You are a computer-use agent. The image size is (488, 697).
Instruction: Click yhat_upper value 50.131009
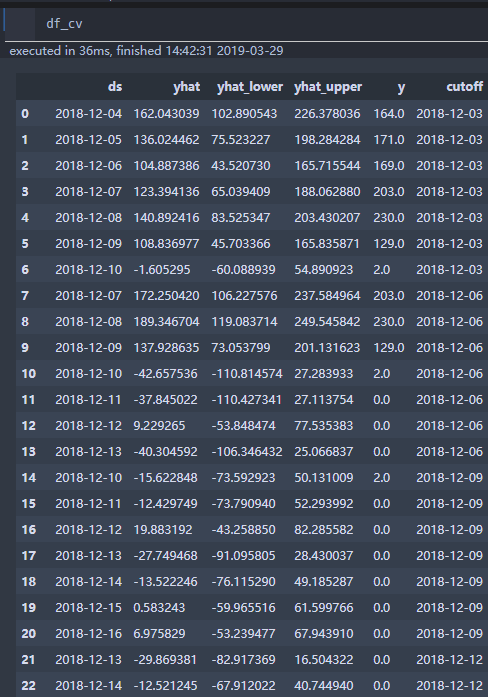tap(324, 478)
